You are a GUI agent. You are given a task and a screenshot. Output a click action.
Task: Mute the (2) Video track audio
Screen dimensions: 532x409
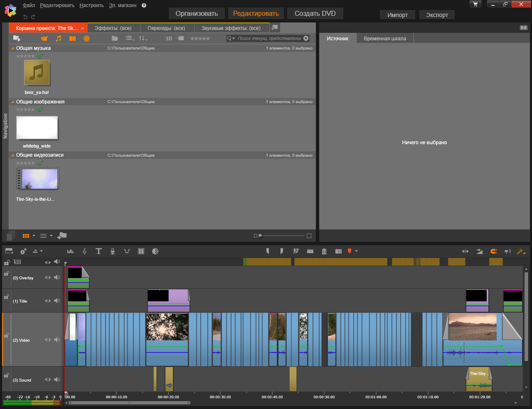(57, 340)
